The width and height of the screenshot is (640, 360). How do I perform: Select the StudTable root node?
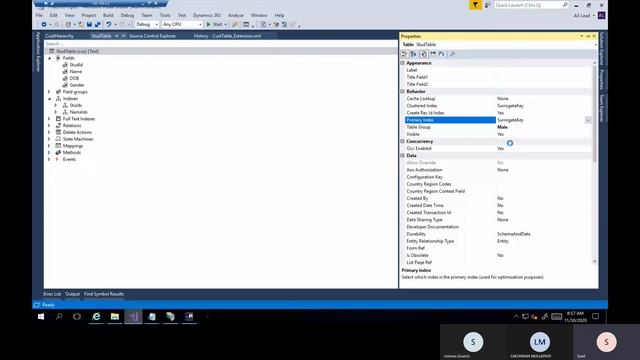click(77, 51)
